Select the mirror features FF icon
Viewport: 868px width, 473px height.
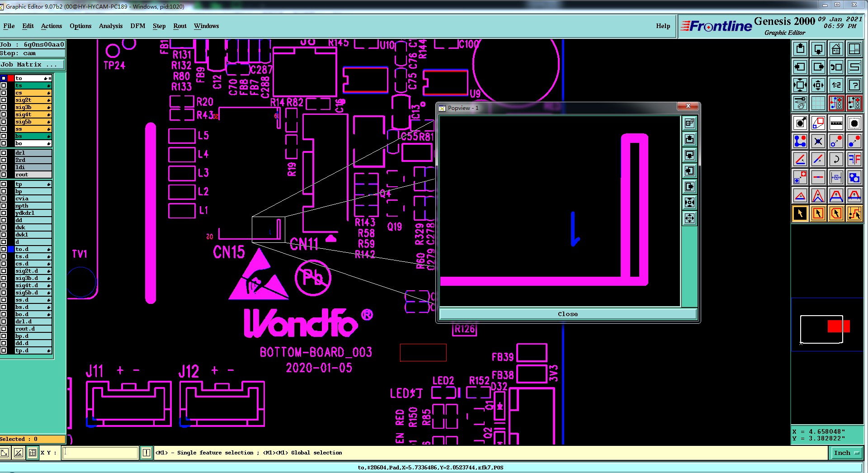click(x=854, y=159)
